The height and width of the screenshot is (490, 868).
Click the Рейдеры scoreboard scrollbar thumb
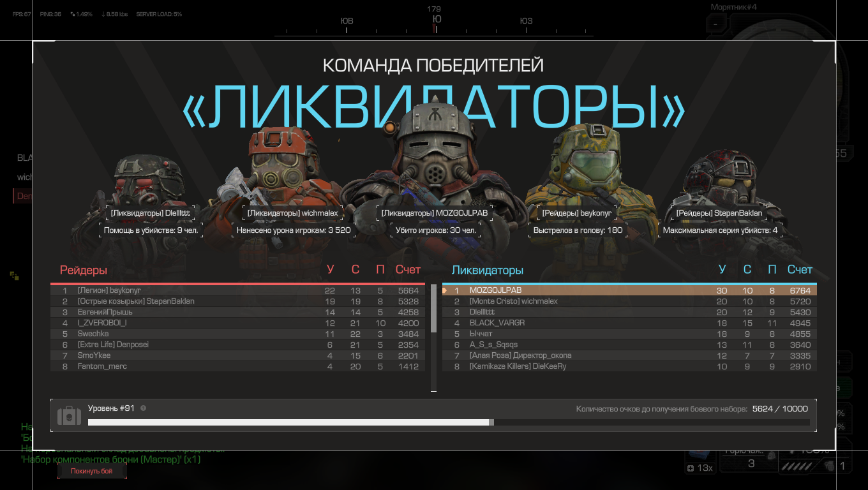433,309
